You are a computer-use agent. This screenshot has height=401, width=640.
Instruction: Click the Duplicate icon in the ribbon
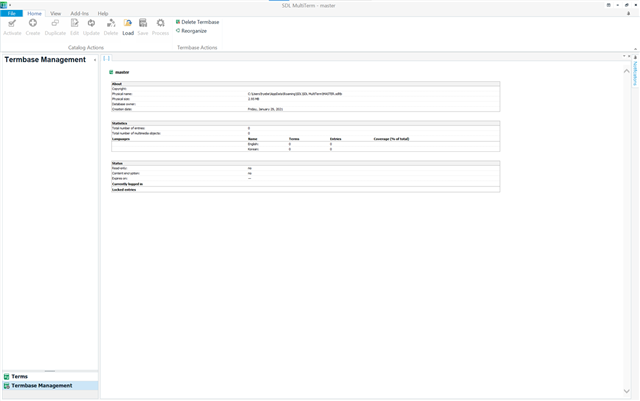(55, 23)
